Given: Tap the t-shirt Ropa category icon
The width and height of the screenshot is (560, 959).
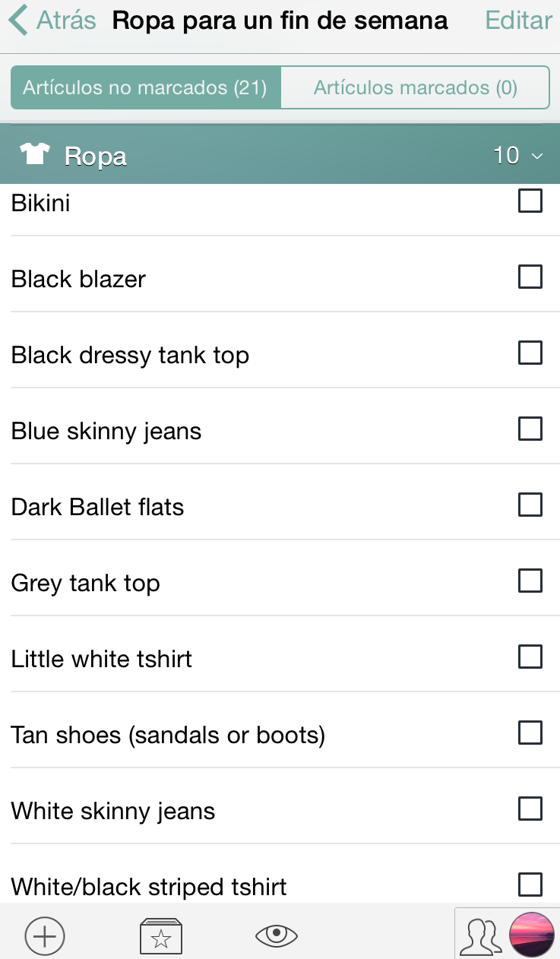Looking at the screenshot, I should click(34, 154).
